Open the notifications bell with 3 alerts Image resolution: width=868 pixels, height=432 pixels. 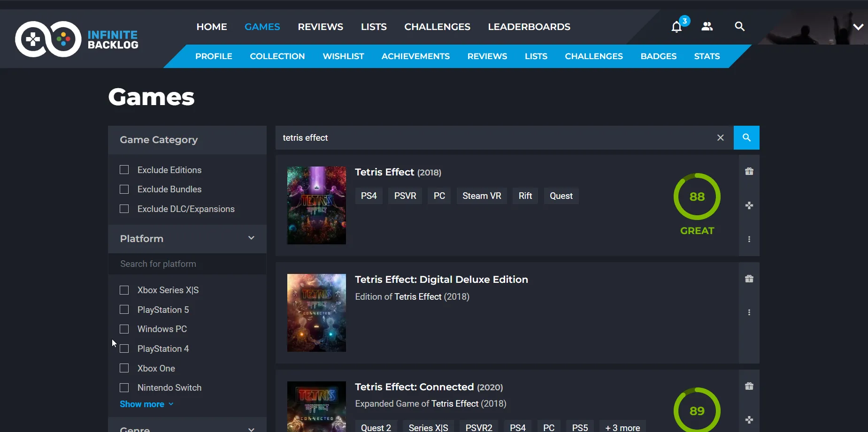pos(677,27)
